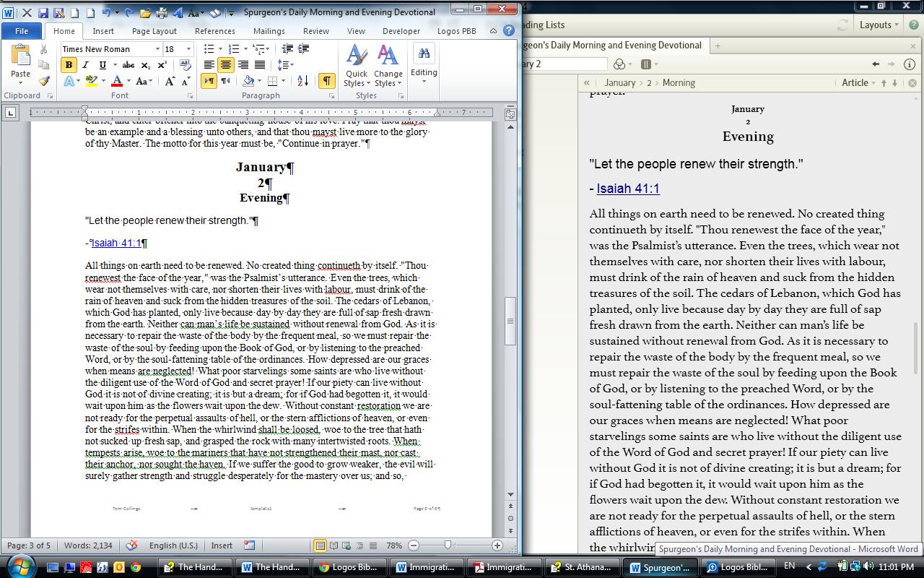Viewport: 924px width, 578px height.
Task: Follow the Isaiah 41:1 link in Logos panel
Action: tap(628, 189)
